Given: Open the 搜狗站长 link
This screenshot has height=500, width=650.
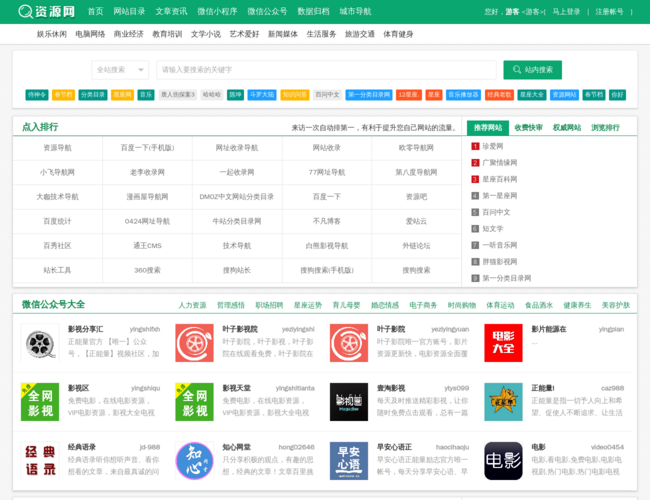Looking at the screenshot, I should pyautogui.click(x=237, y=270).
